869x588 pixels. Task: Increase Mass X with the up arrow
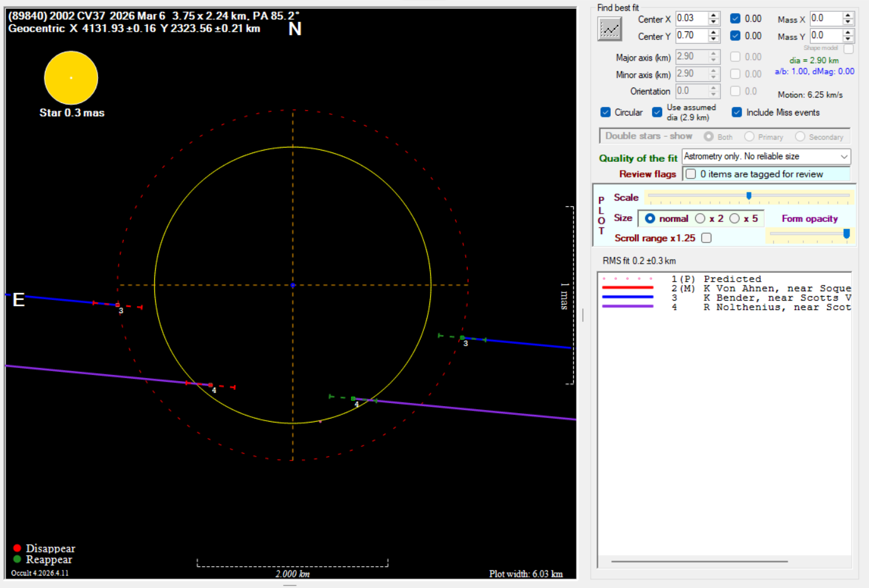(x=848, y=16)
